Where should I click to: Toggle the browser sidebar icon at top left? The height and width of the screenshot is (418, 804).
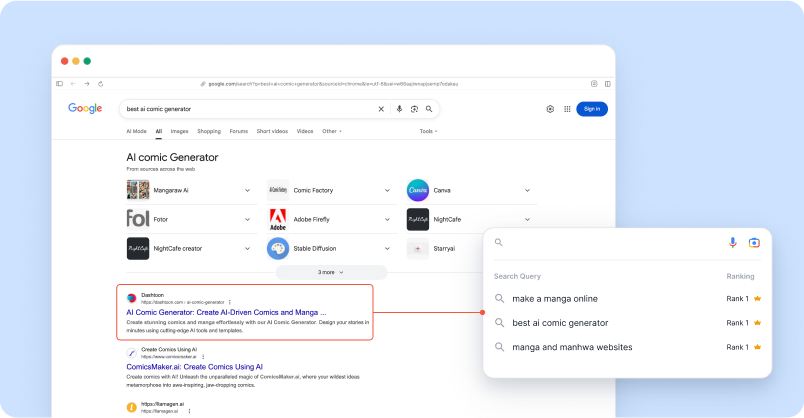click(59, 84)
